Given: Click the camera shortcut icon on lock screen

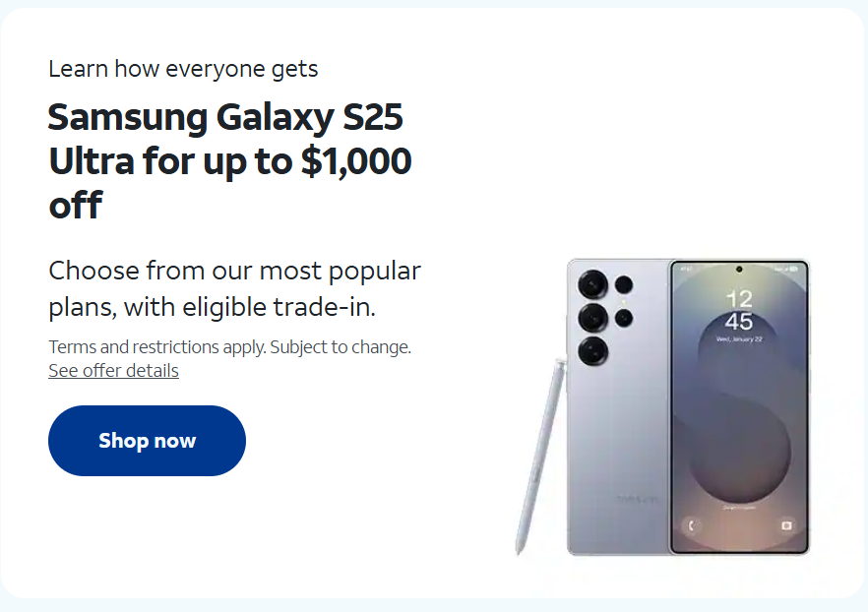Looking at the screenshot, I should click(x=786, y=525).
